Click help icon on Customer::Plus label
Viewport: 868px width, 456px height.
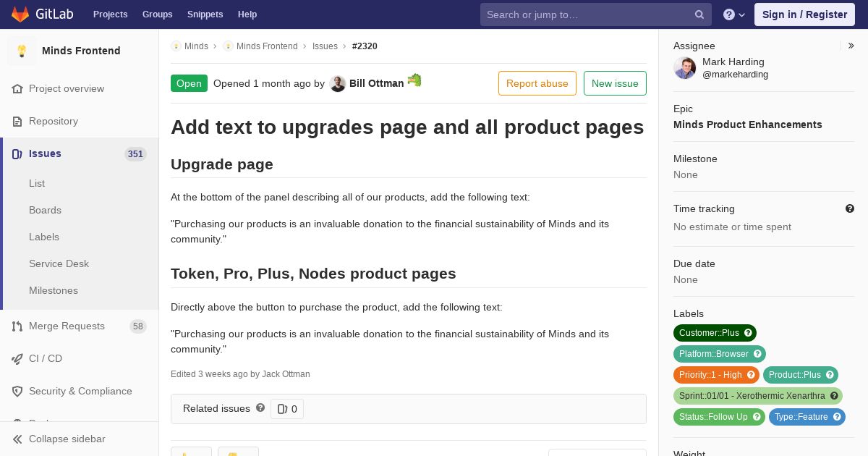(x=749, y=333)
